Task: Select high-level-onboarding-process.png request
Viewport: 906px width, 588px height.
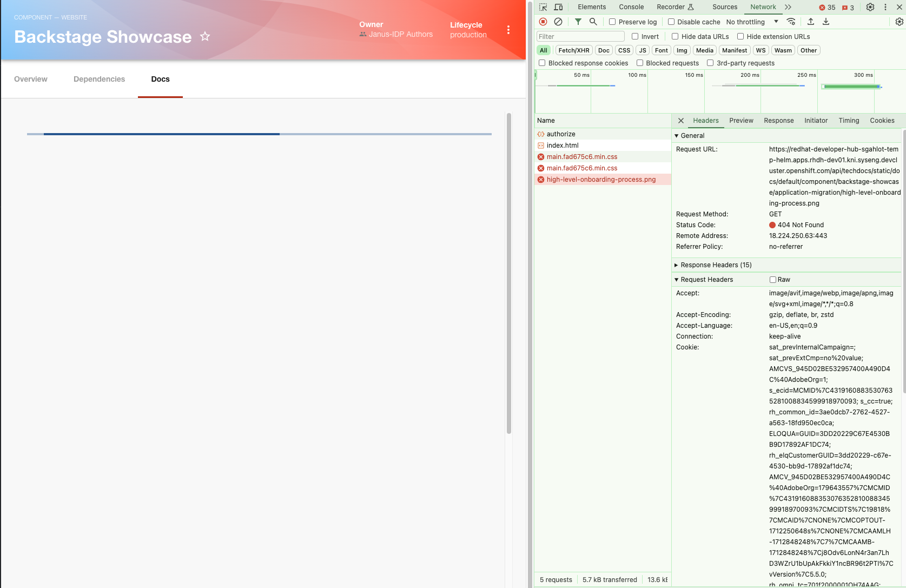Action: pos(603,180)
